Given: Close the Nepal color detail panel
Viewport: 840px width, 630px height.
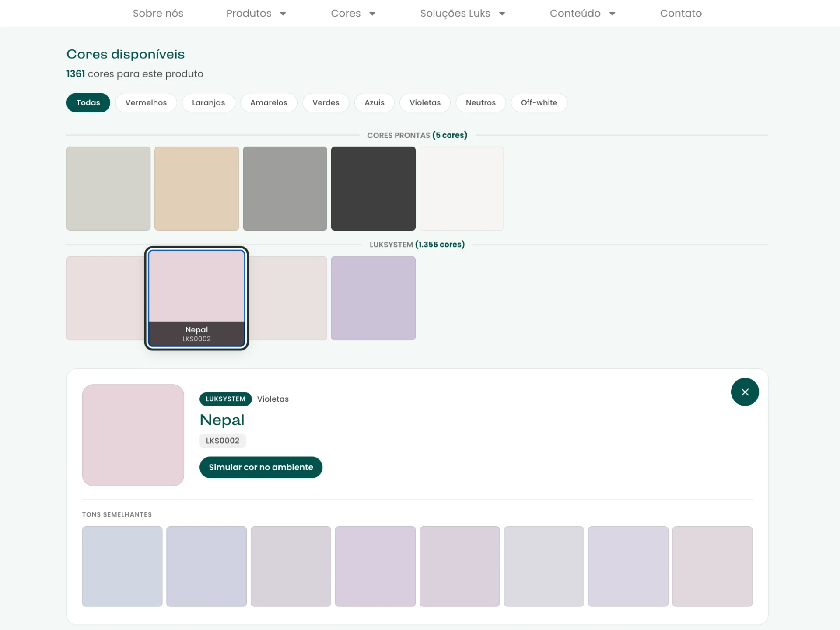Looking at the screenshot, I should [x=745, y=392].
